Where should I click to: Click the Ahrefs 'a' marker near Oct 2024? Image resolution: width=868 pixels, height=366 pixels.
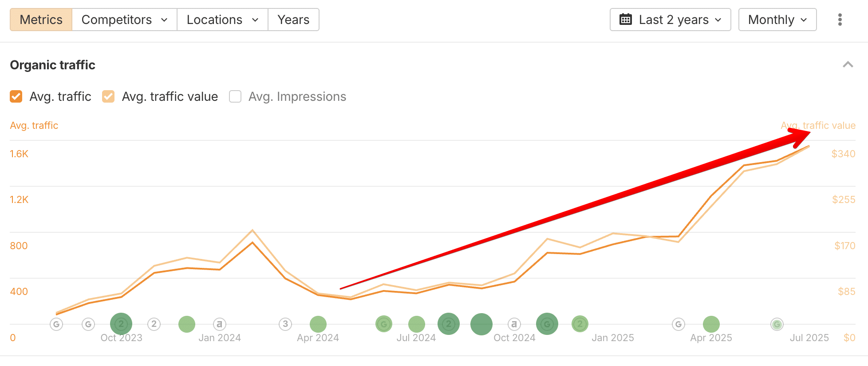click(513, 324)
